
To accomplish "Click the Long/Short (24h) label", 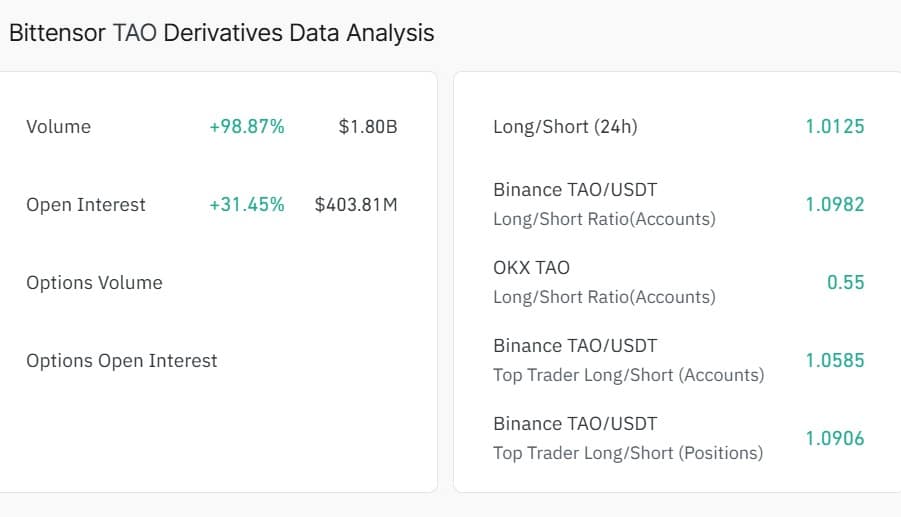I will [565, 127].
